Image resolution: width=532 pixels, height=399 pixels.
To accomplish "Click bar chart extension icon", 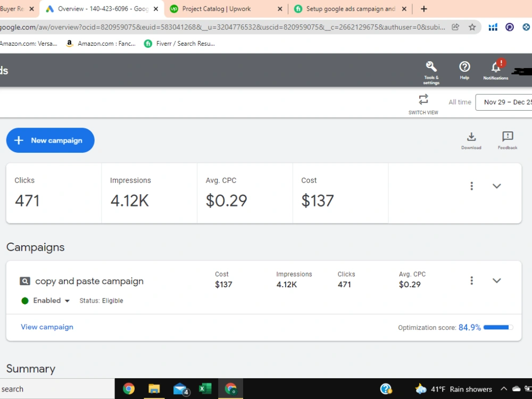I will pyautogui.click(x=493, y=27).
